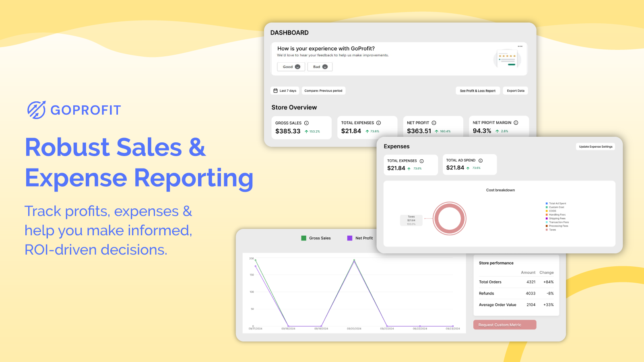This screenshot has height=362, width=644.
Task: Click the sad face icon on Bad button
Action: [x=325, y=67]
